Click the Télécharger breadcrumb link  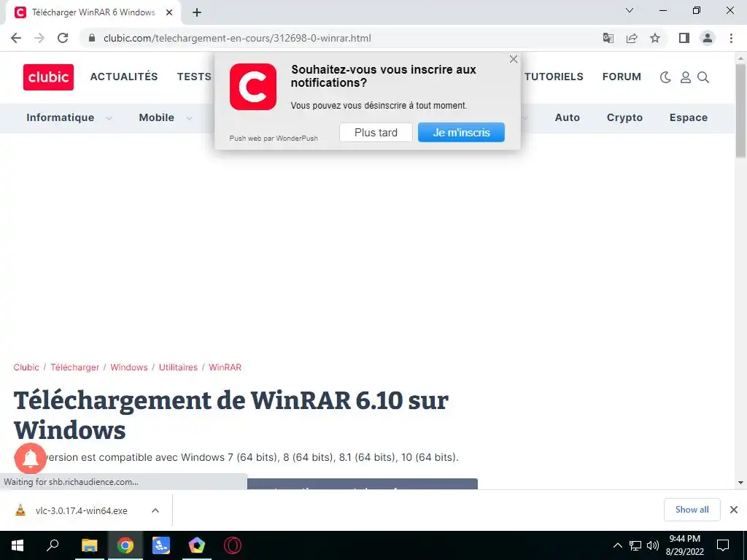coord(75,367)
